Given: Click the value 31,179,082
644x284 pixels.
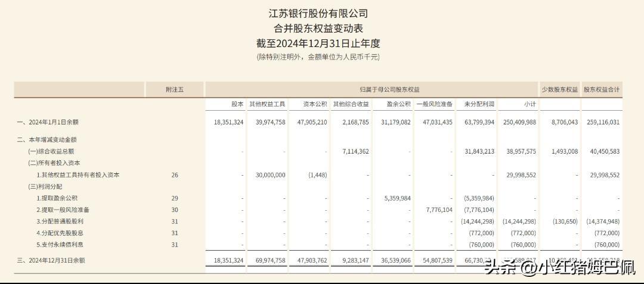Looking at the screenshot, I should (395, 122).
